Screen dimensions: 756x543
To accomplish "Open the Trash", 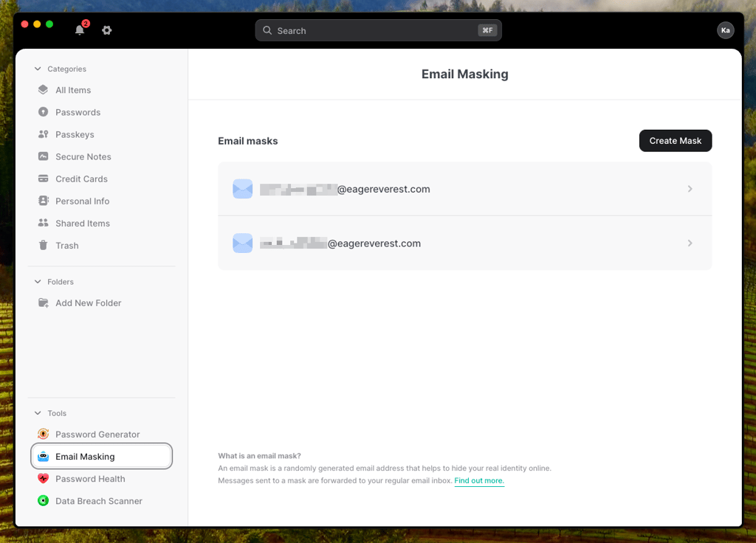I will (x=101, y=245).
